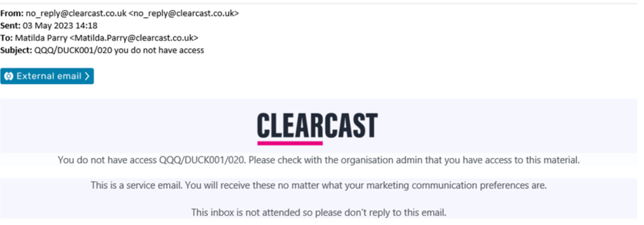
Task: Click the To: field label
Action: (7, 38)
